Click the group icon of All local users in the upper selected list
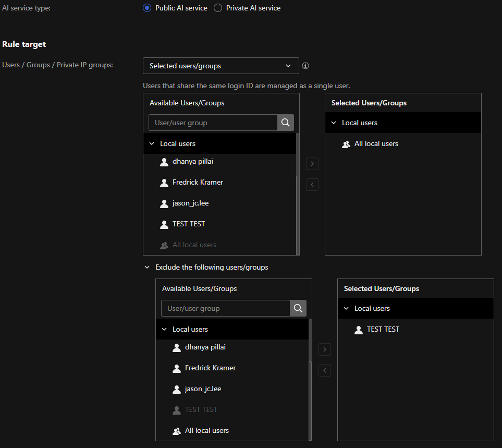Viewport: 502px width, 448px height. click(x=346, y=144)
